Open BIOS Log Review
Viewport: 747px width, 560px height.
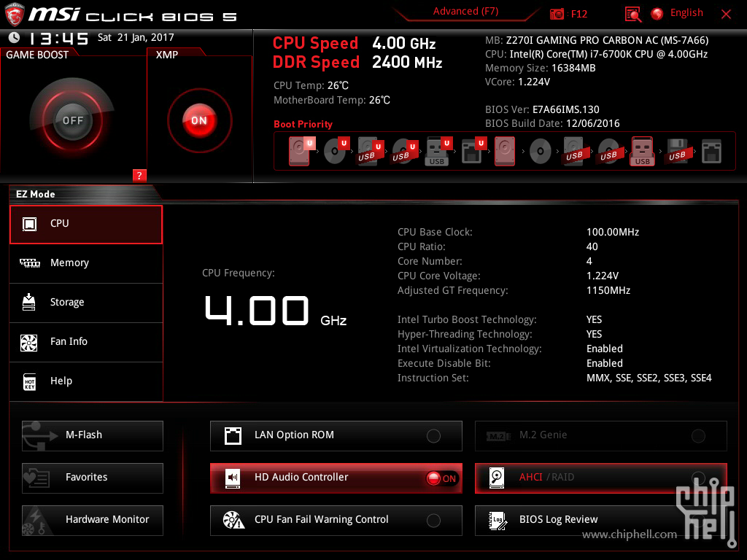(x=601, y=520)
